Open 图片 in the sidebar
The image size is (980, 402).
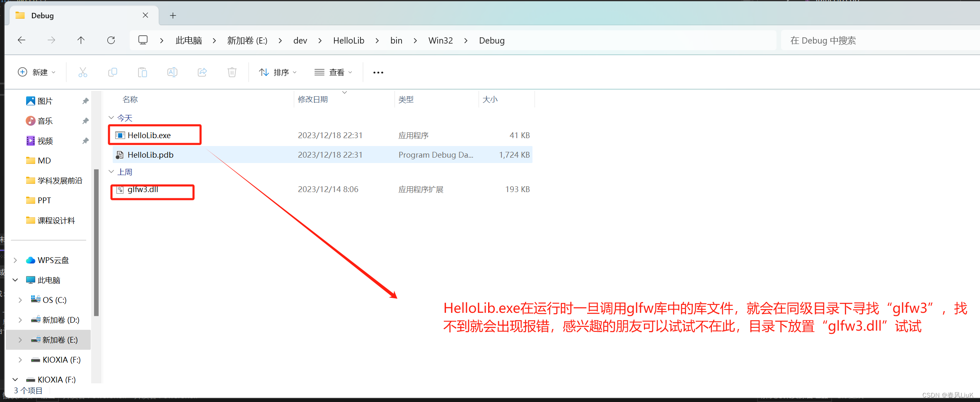pos(45,101)
